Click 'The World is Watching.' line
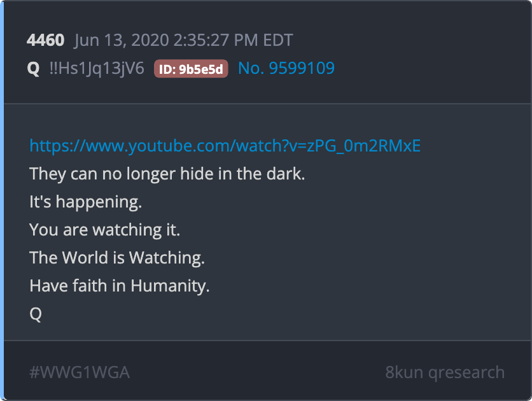The image size is (532, 401). coord(117,258)
